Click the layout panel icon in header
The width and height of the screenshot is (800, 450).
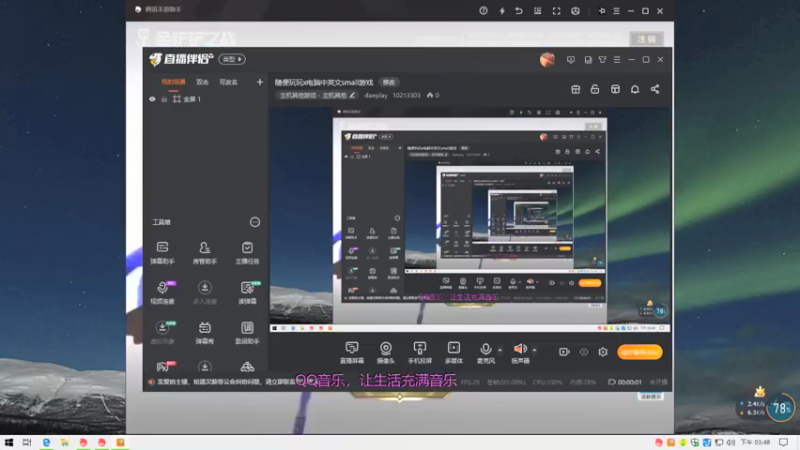point(615,89)
